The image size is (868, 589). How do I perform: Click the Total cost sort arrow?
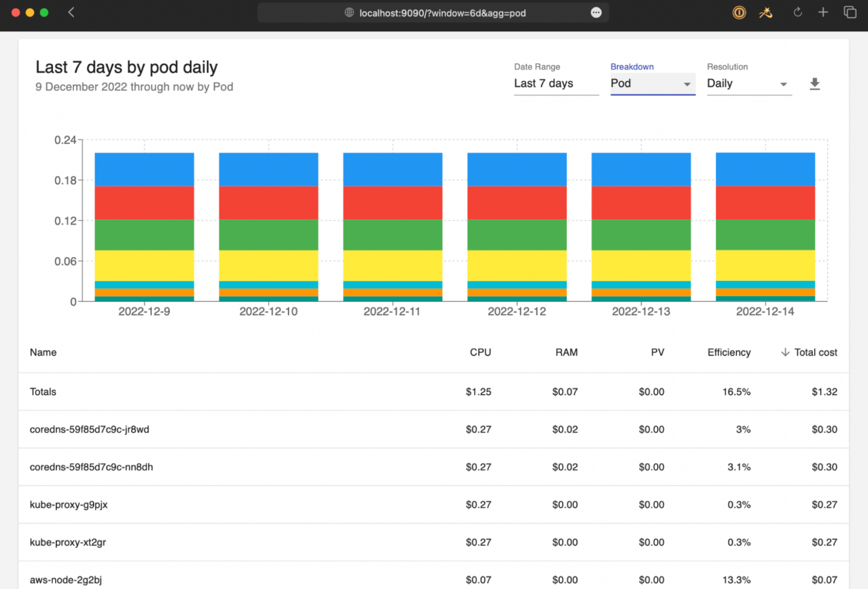785,352
